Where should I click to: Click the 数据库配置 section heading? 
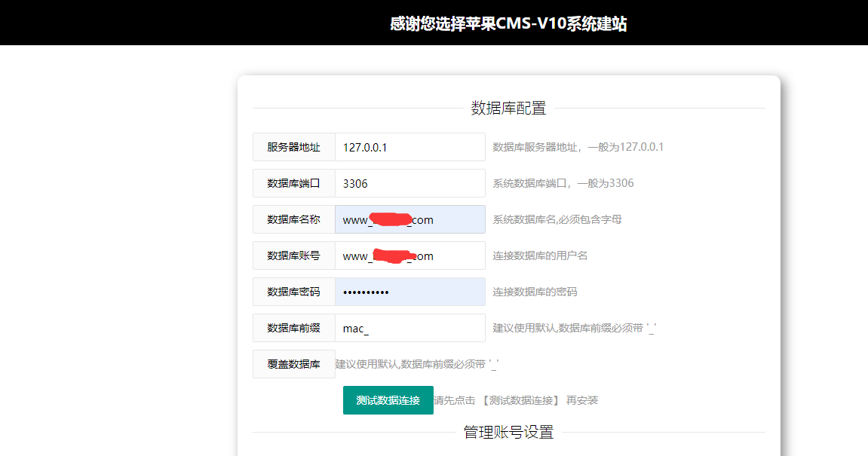[508, 108]
